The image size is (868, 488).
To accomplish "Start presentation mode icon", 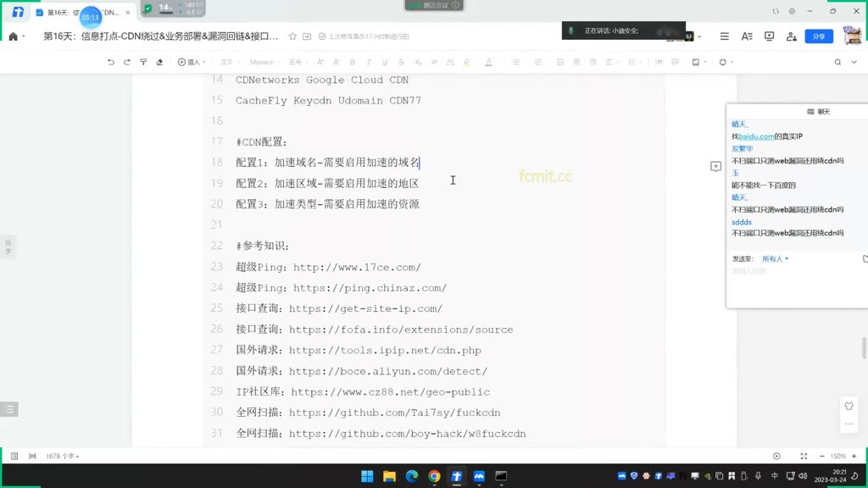I will (x=769, y=36).
